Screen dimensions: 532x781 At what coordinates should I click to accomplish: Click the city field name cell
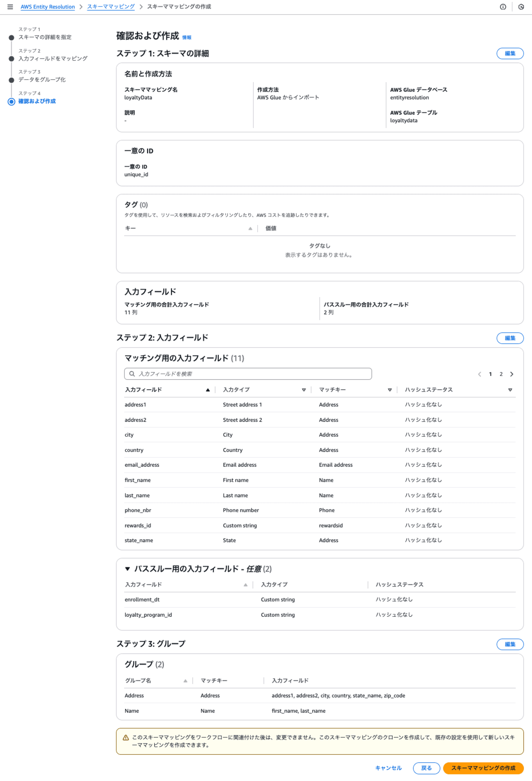coord(129,435)
